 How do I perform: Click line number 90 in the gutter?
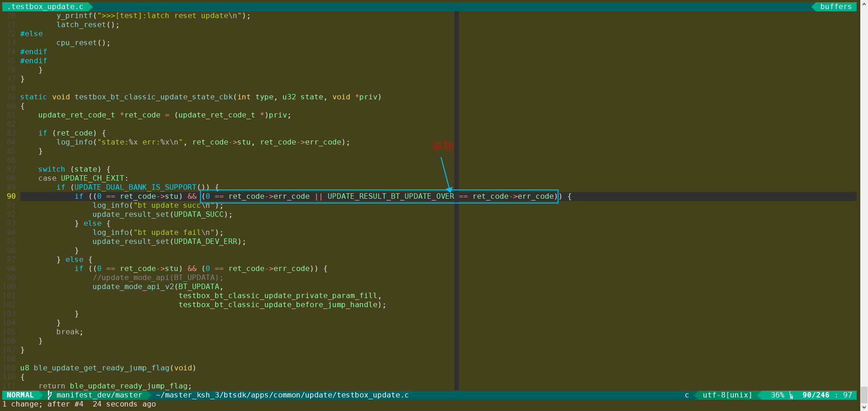11,196
